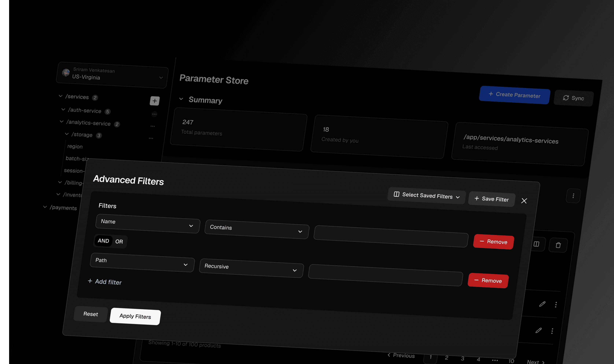Click the Name filter value input field

(391, 236)
